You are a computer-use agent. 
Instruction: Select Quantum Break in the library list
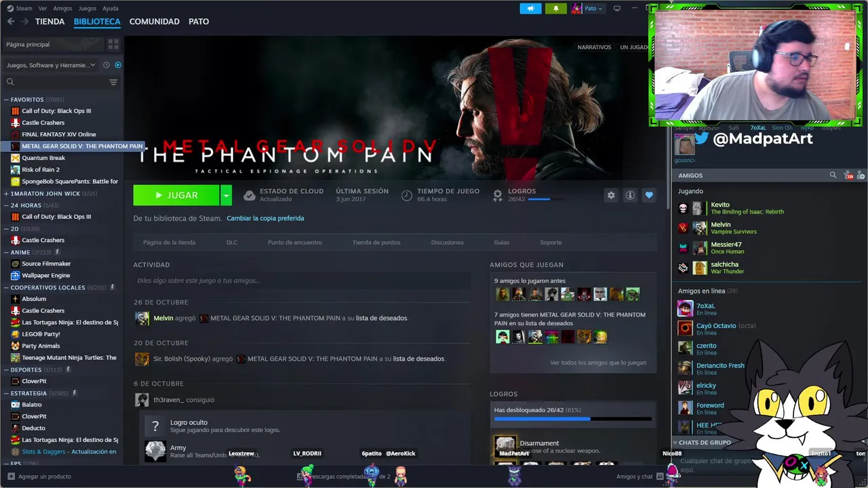tap(43, 158)
